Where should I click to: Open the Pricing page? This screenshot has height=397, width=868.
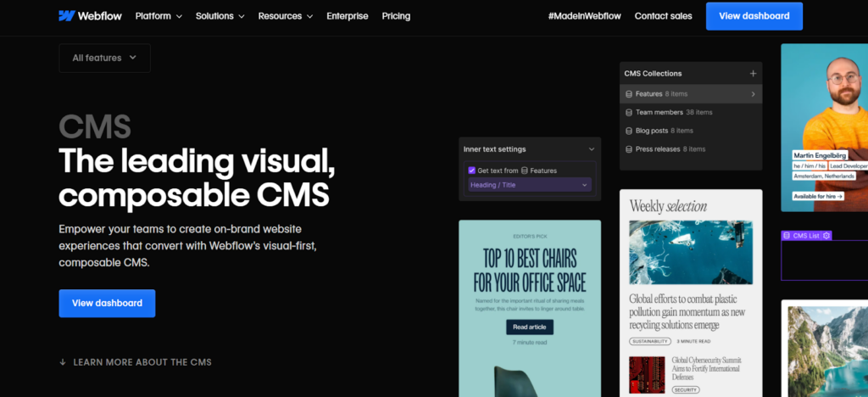click(x=396, y=16)
